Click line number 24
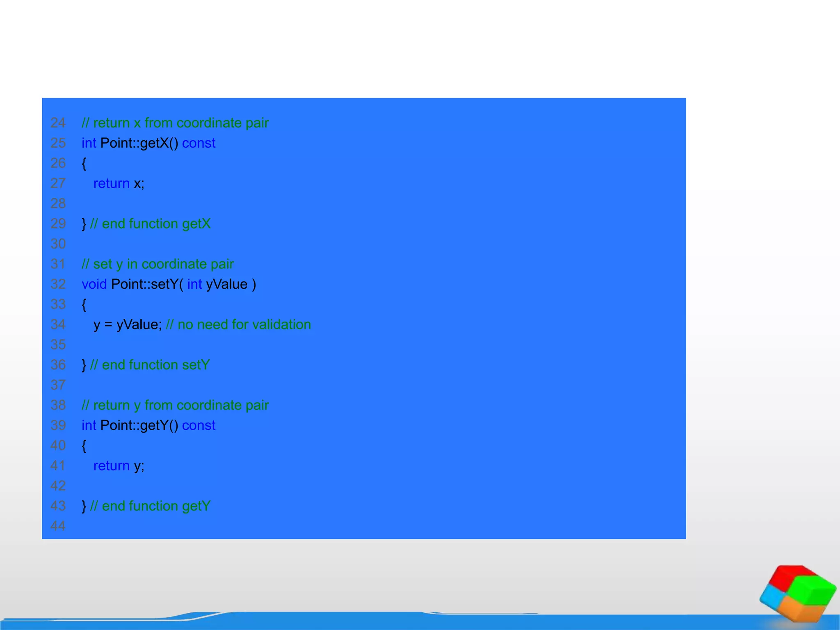This screenshot has width=840, height=630. point(58,123)
